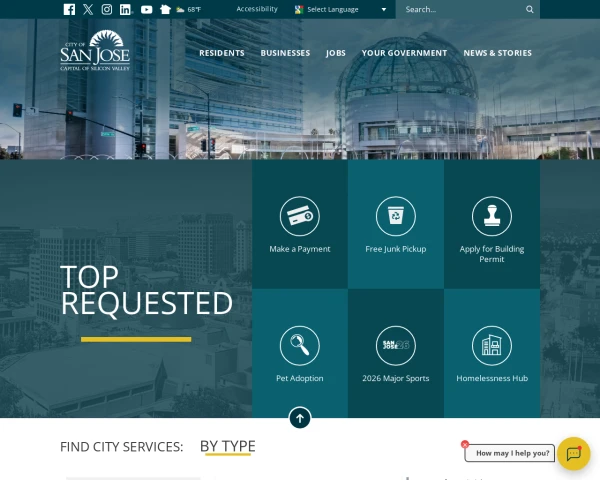Open the News & Stories menu

(x=497, y=53)
